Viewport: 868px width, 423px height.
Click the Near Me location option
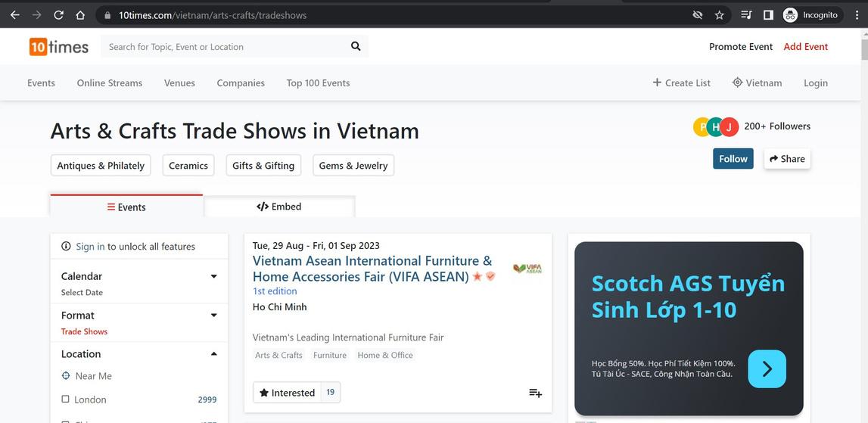[94, 376]
